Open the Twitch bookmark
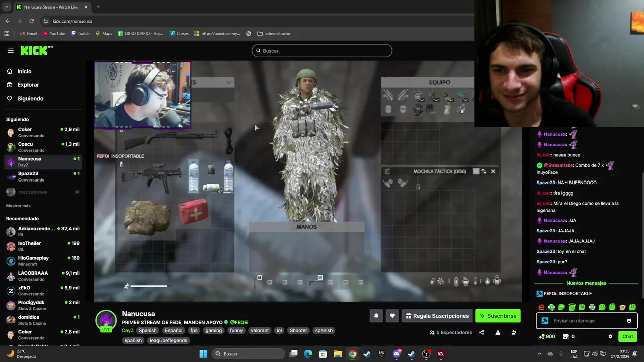Viewport: 644px width, 362px height. 80,33
